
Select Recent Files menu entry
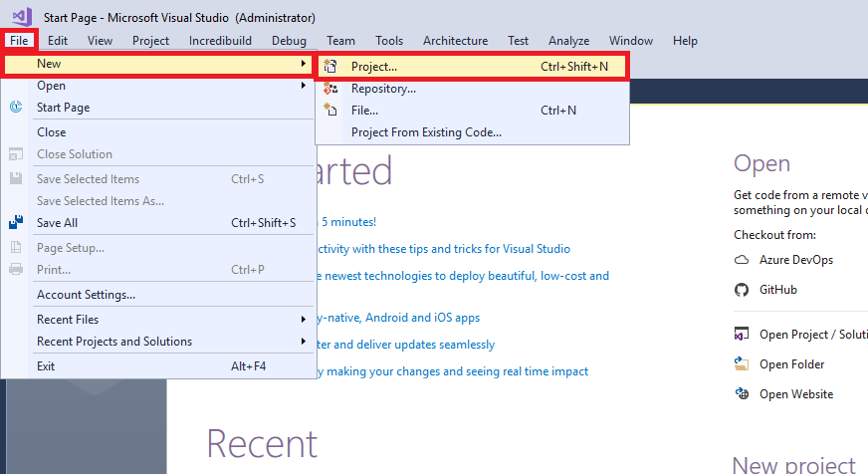point(158,320)
